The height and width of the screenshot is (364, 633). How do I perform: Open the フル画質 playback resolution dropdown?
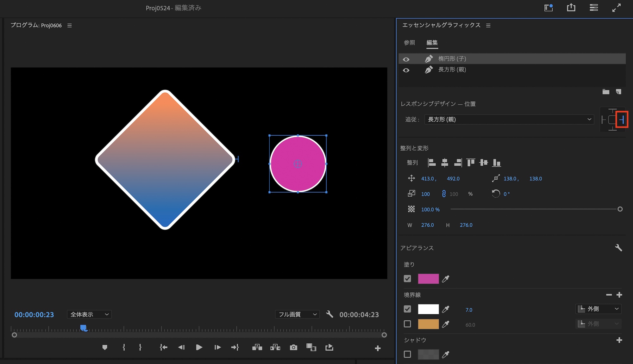(297, 314)
